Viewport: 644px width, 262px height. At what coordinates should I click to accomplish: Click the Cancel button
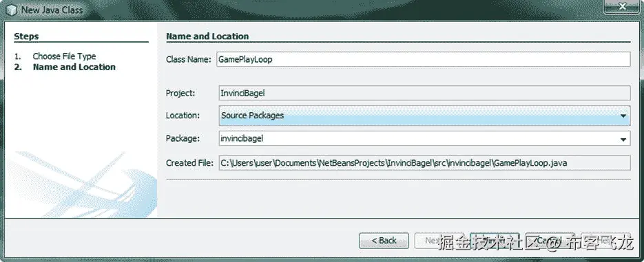(x=550, y=241)
